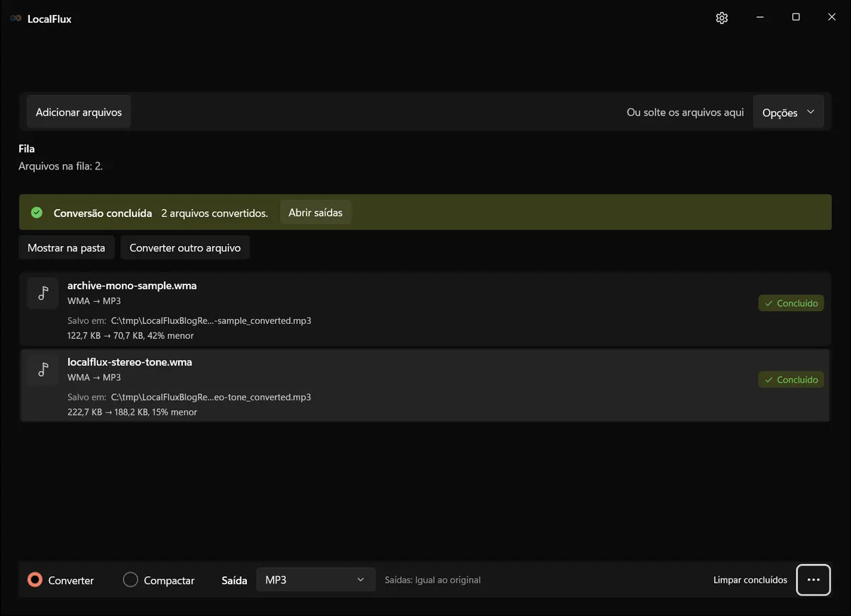Open the three-dots more options button
This screenshot has width=851, height=616.
tap(813, 580)
